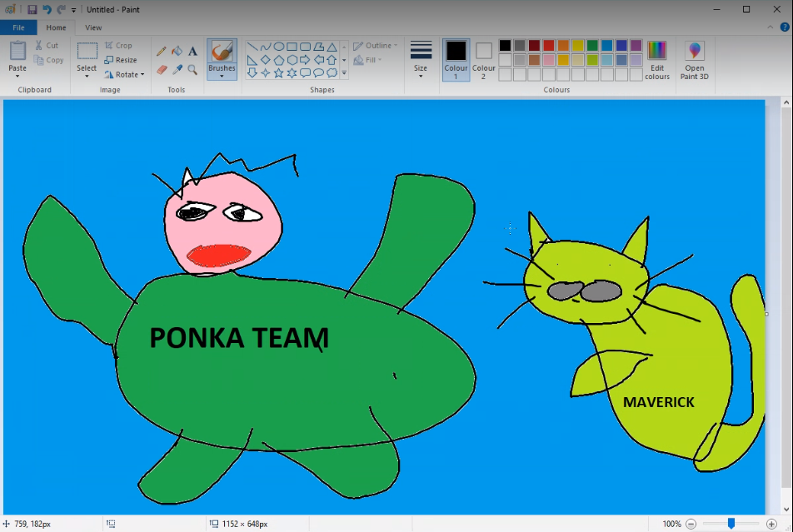
Task: Click Open Paint 3D
Action: [x=695, y=60]
